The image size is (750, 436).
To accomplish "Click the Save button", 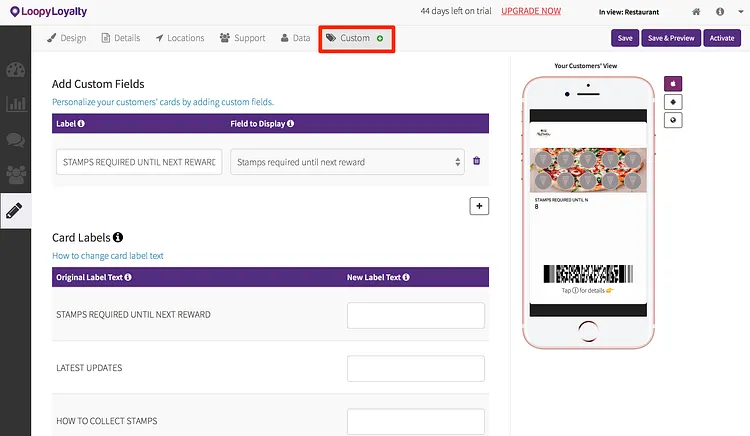I will pos(625,38).
